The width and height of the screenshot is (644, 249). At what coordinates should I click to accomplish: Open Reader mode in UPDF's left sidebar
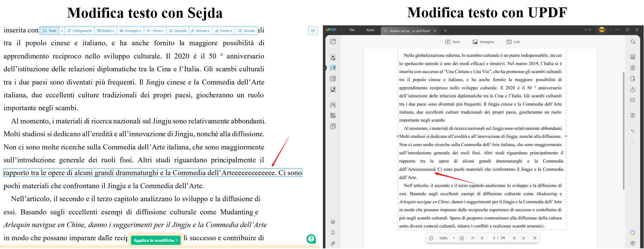333,42
